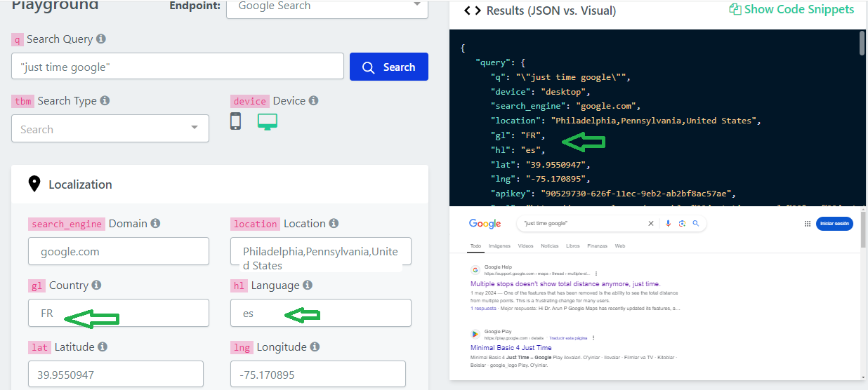This screenshot has height=390, width=868.
Task: Open 'Multiple stops doesn't show total distance' result
Action: (x=565, y=284)
